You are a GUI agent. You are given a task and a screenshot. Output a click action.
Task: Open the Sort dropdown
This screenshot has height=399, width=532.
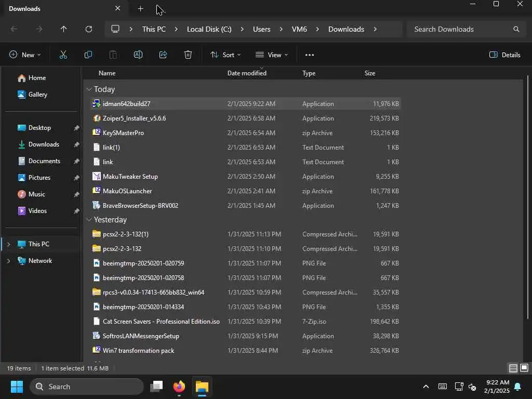225,55
